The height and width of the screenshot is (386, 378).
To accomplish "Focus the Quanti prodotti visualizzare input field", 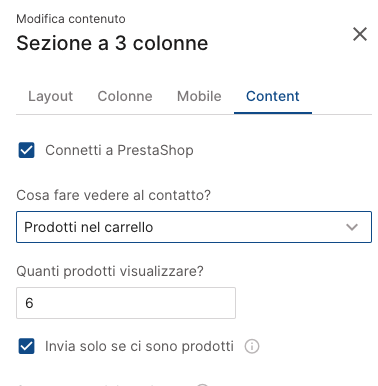I will pos(126,303).
